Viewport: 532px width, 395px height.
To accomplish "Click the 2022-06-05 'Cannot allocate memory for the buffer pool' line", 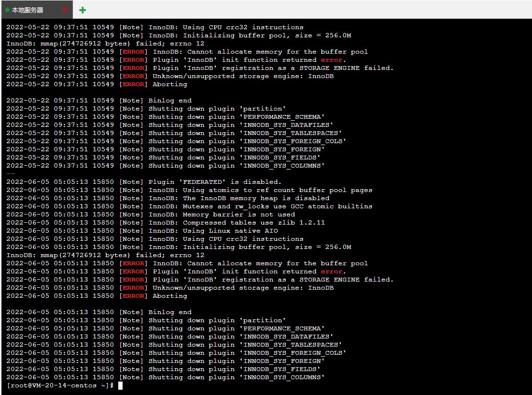I will (x=187, y=263).
